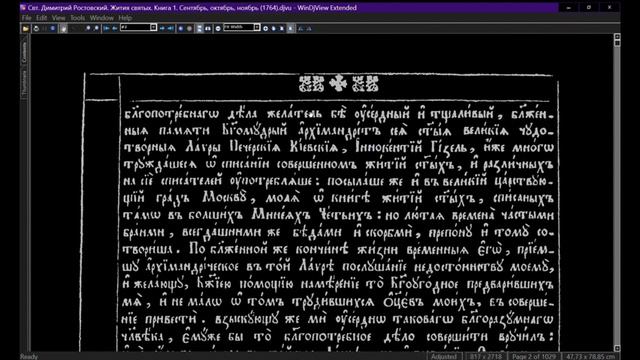Screen dimensions: 640x360
Task: Click the Zoom In plus icon
Action: 265,28
